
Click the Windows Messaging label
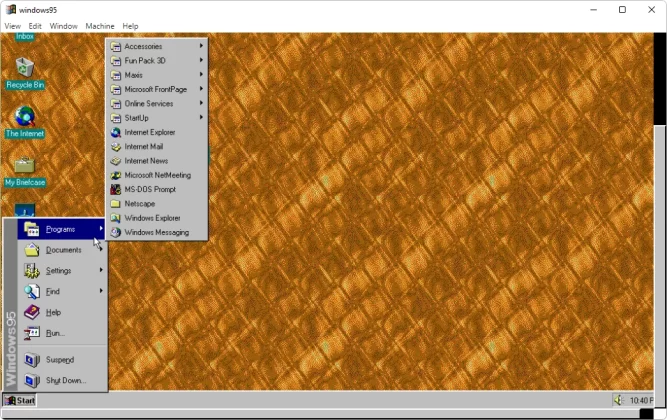click(157, 232)
